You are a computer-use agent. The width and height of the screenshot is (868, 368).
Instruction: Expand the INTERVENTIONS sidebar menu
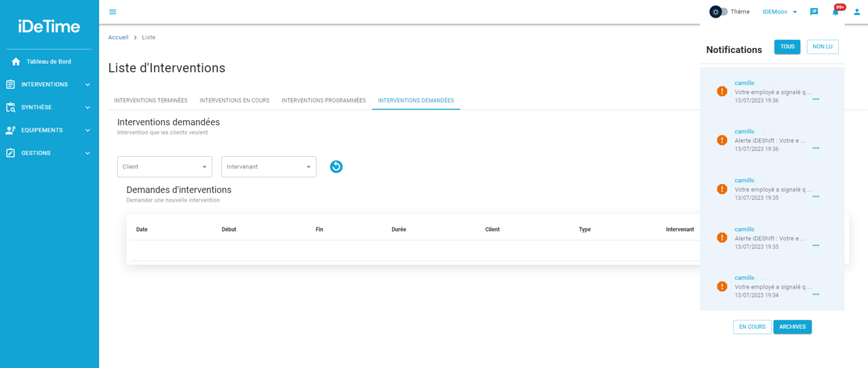pyautogui.click(x=49, y=85)
